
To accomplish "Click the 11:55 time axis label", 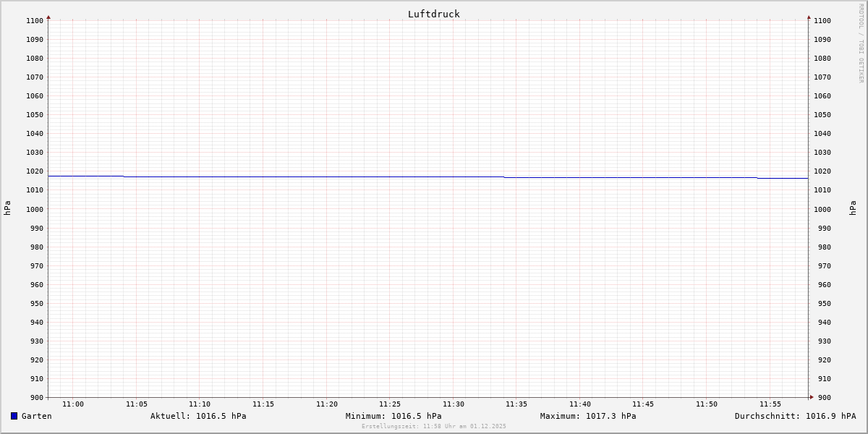I will pyautogui.click(x=770, y=404).
